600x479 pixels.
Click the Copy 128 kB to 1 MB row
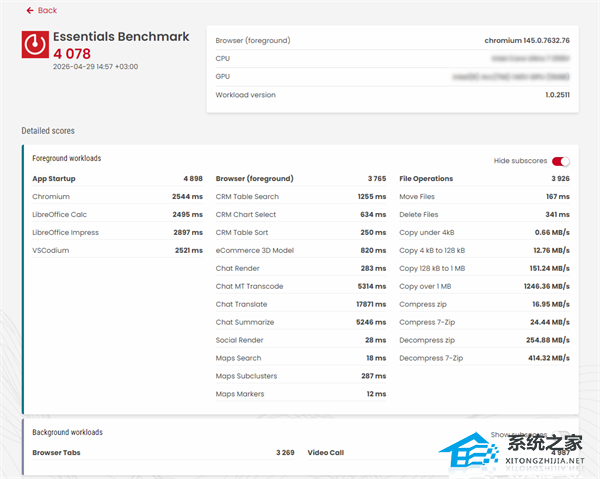484,269
